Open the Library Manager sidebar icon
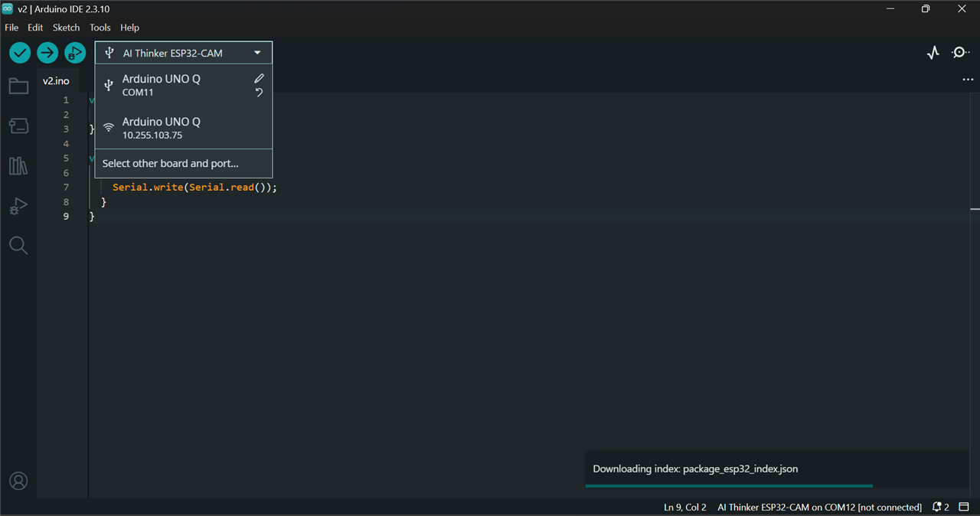Screen dimensions: 980x516 [x=18, y=165]
